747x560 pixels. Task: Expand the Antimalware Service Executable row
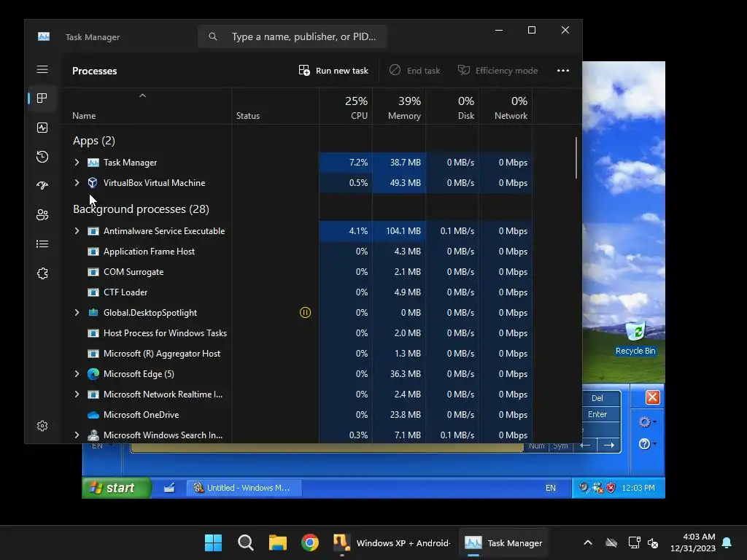pos(77,231)
